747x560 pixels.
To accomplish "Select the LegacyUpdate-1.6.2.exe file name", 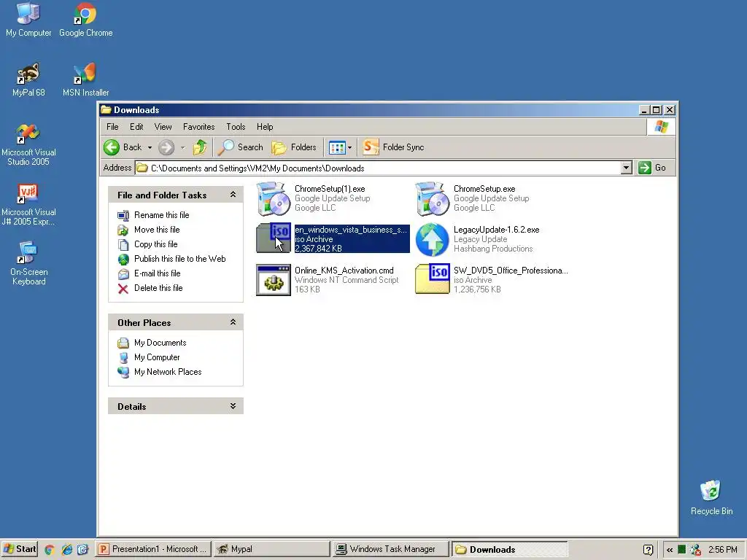I will (x=496, y=230).
